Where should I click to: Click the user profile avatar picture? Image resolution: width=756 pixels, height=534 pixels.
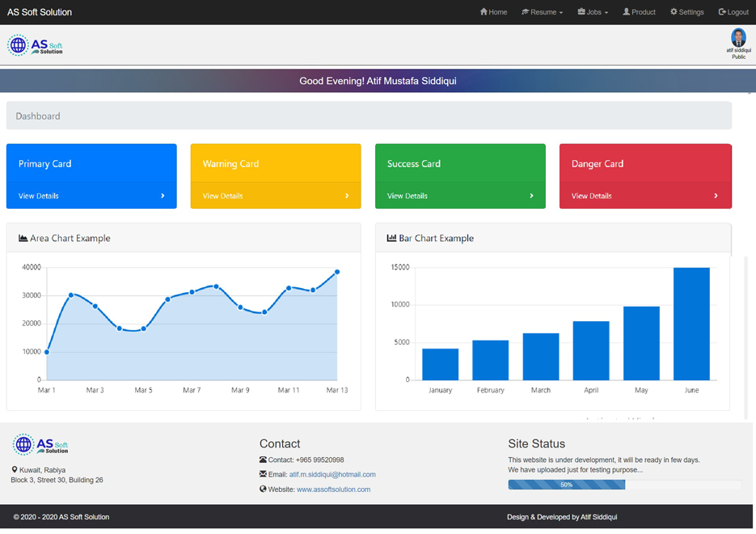(738, 38)
